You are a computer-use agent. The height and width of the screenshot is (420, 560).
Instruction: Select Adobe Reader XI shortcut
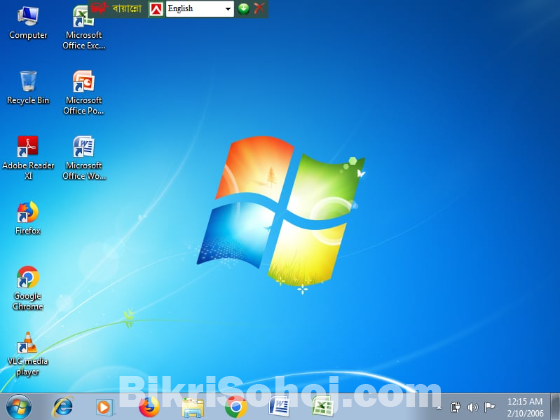28,157
